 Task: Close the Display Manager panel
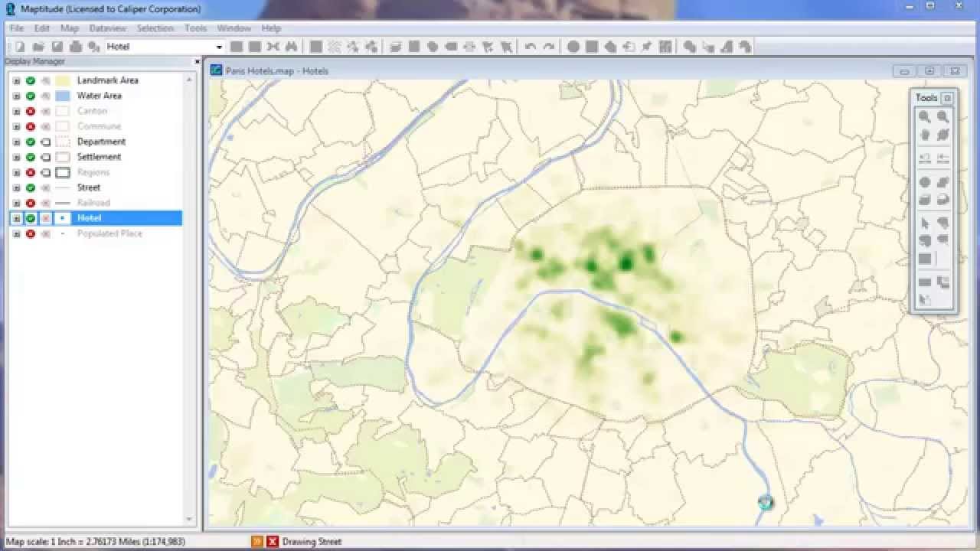click(x=197, y=61)
